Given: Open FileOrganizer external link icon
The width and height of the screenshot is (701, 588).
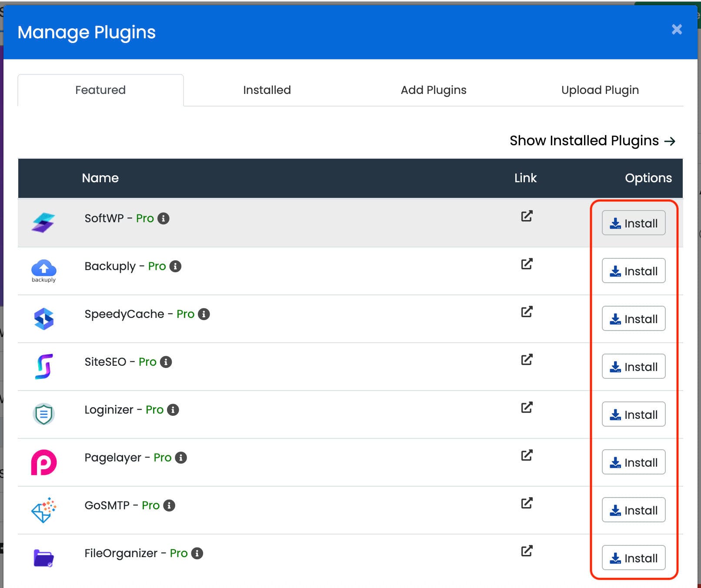Looking at the screenshot, I should pos(527,551).
